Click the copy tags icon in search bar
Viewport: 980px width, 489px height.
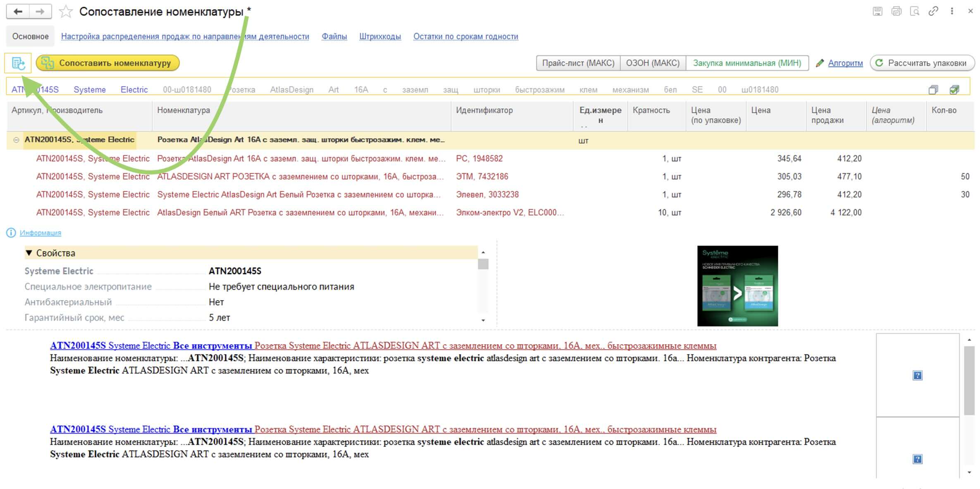point(933,90)
